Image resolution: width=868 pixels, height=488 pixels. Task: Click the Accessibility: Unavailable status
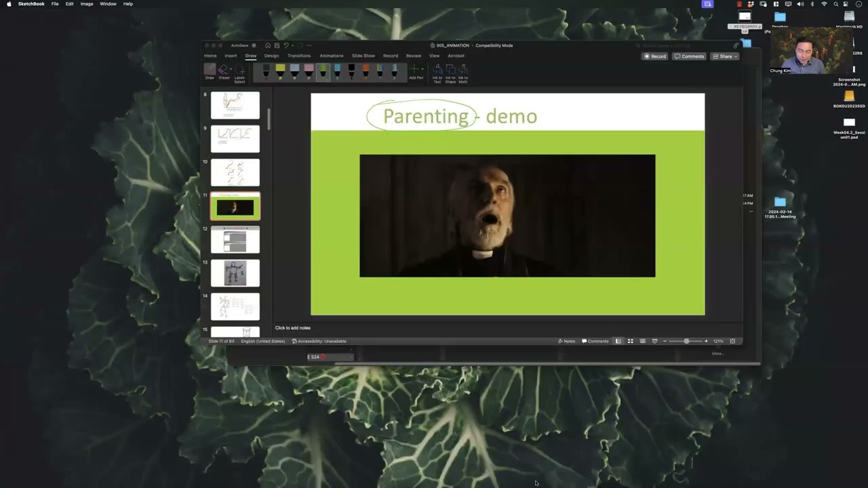[x=319, y=341]
